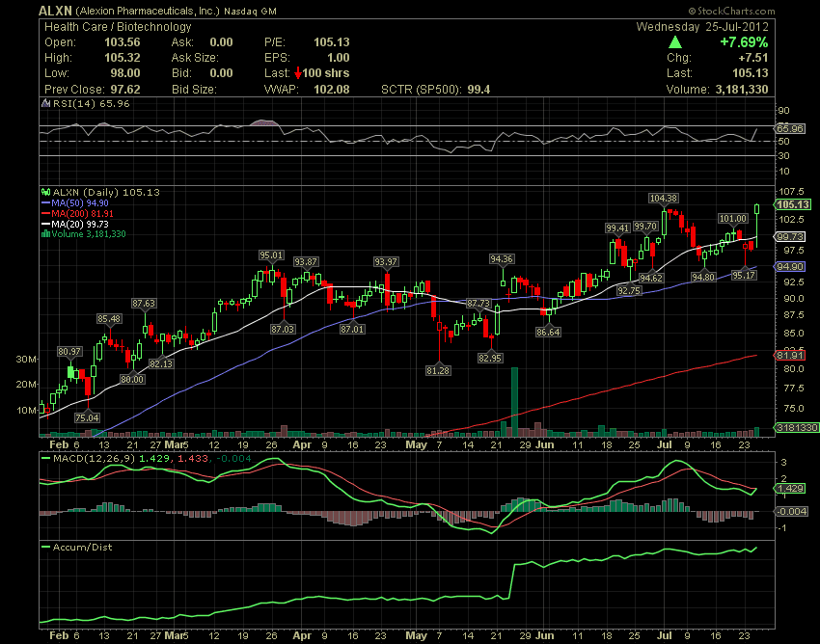The height and width of the screenshot is (644, 820).
Task: Click the High value 105.32
Action: (123, 58)
